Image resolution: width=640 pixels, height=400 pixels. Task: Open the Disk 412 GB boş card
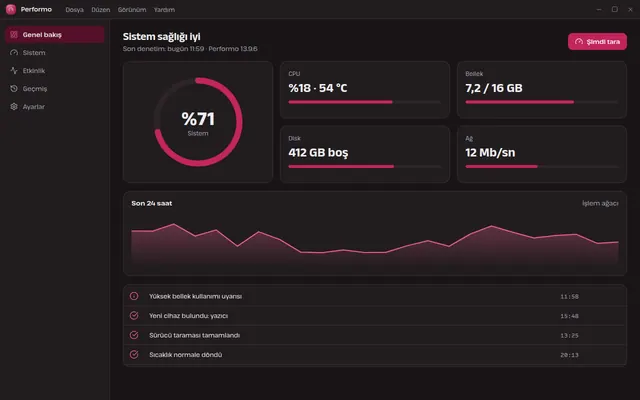(365, 154)
